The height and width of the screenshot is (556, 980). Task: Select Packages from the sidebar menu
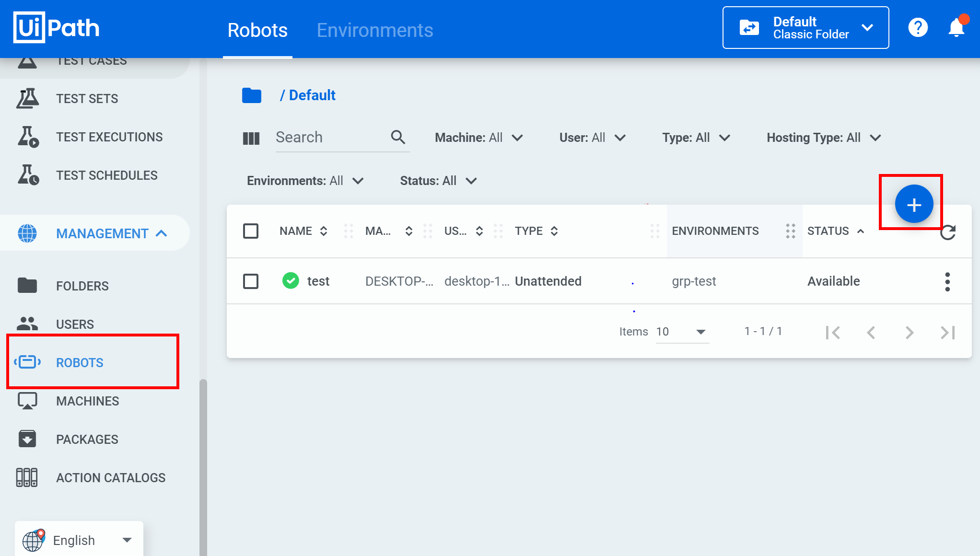pyautogui.click(x=87, y=440)
